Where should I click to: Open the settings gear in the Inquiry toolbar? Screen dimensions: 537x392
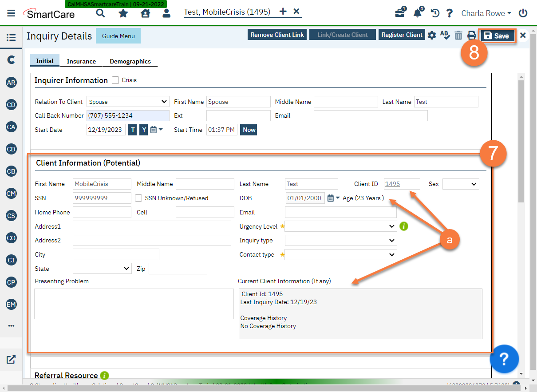[432, 35]
